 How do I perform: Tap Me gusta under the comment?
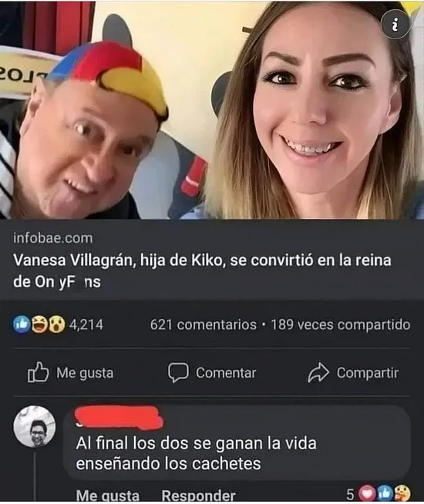108,496
